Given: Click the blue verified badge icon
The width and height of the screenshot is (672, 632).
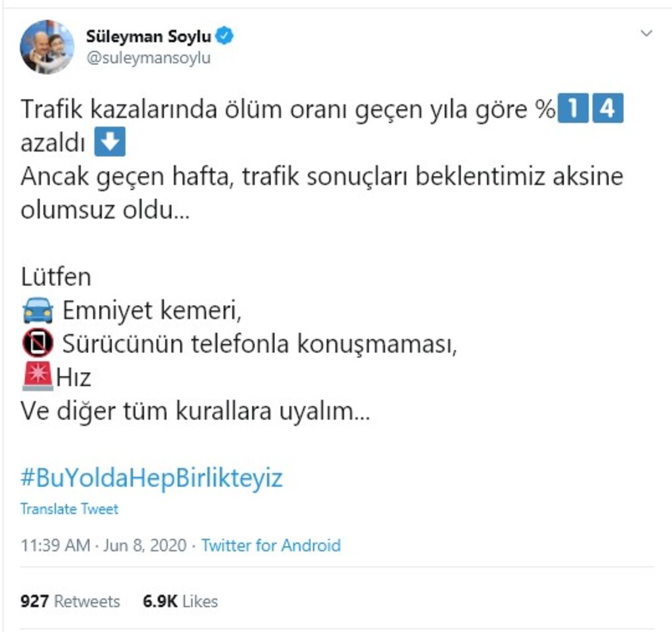Looking at the screenshot, I should tap(224, 36).
